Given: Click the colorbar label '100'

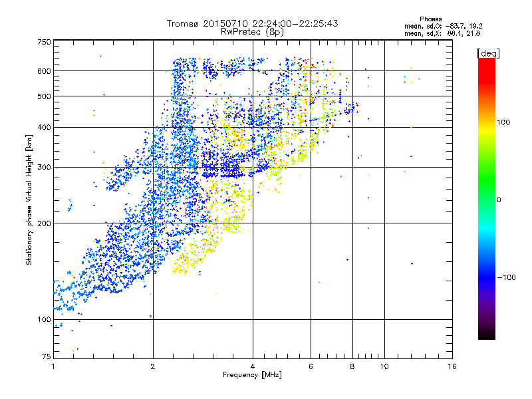Looking at the screenshot, I should click(x=503, y=122).
